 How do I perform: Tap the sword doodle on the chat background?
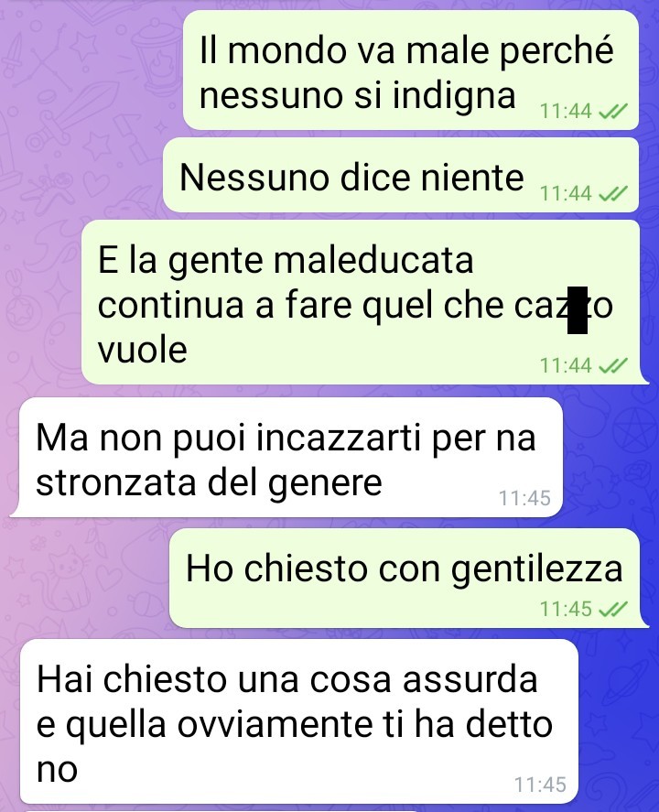pos(72,115)
